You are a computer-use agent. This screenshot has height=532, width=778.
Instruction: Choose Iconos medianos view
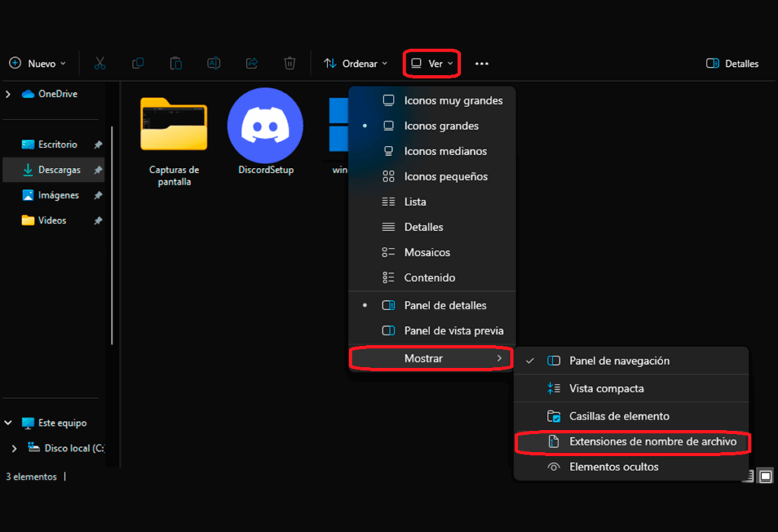pos(432,151)
